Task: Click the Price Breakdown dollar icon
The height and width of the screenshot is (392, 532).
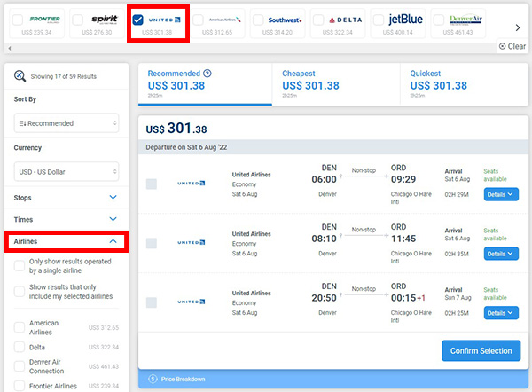Action: pos(153,379)
